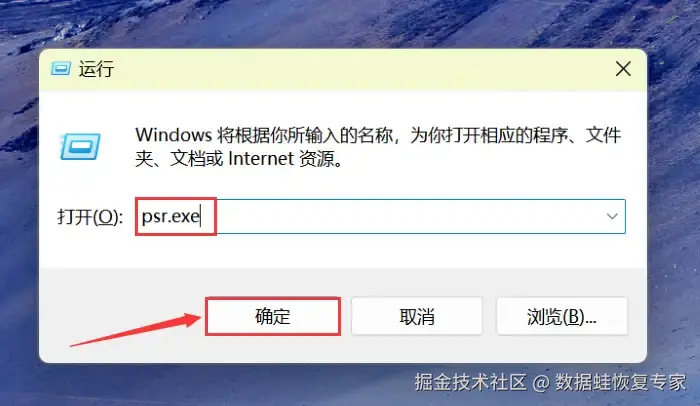The height and width of the screenshot is (406, 700).
Task: Close the 运行 dialog with X
Action: [623, 69]
